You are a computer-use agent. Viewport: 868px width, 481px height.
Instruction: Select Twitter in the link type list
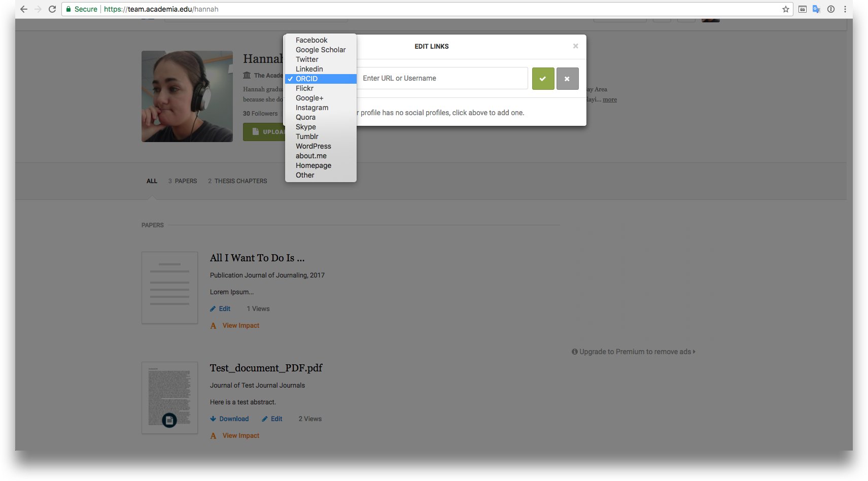pyautogui.click(x=321, y=59)
